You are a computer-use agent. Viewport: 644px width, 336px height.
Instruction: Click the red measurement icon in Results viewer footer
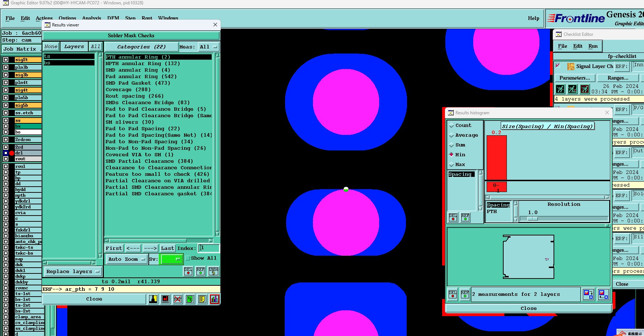pyautogui.click(x=166, y=299)
